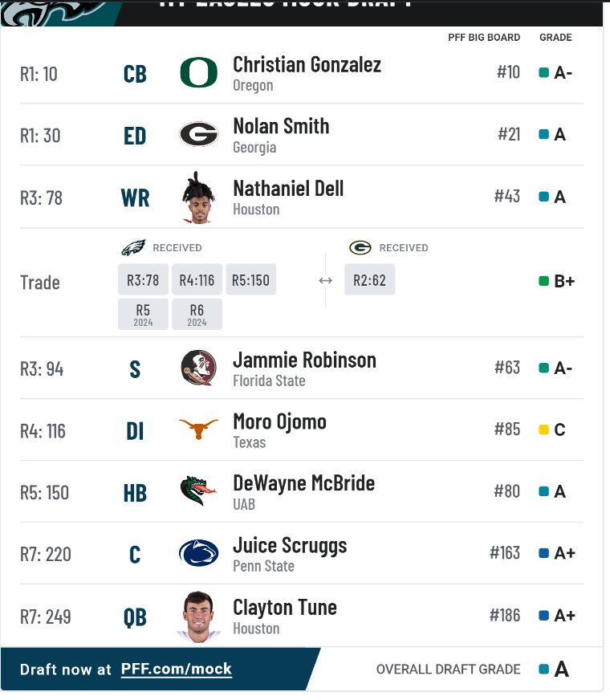Click the overall draft grade A
Viewport: 610px width, 700px height.
pyautogui.click(x=561, y=669)
